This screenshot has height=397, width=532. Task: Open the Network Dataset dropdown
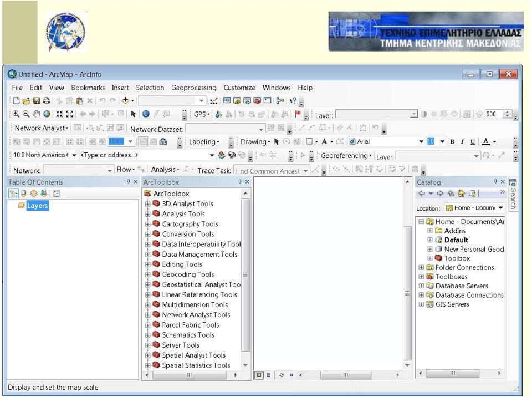260,129
